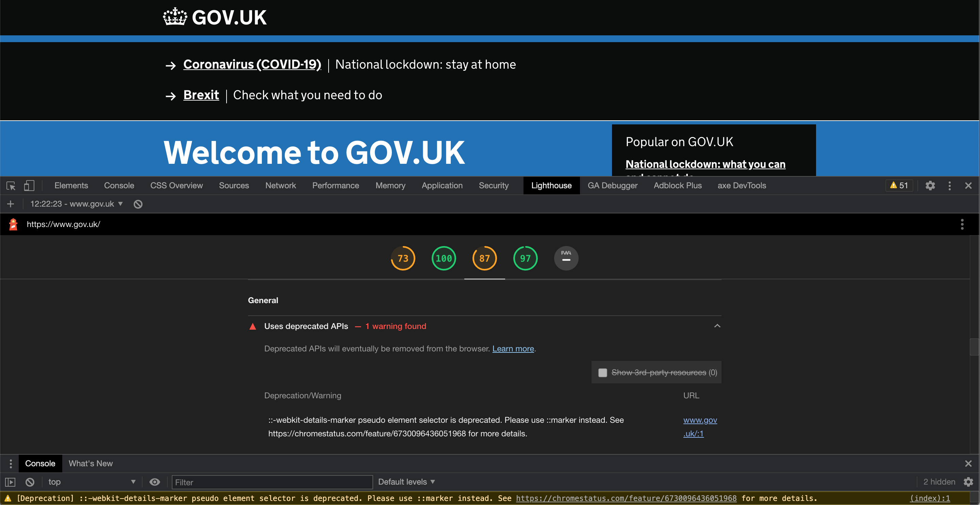The height and width of the screenshot is (505, 980).
Task: Switch to the What's New drawer tab
Action: 90,464
